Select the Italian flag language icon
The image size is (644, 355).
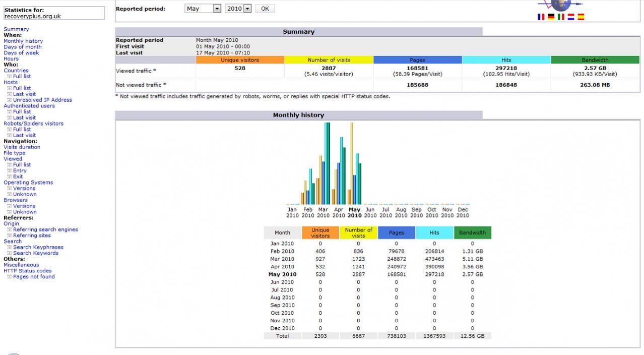coord(561,17)
